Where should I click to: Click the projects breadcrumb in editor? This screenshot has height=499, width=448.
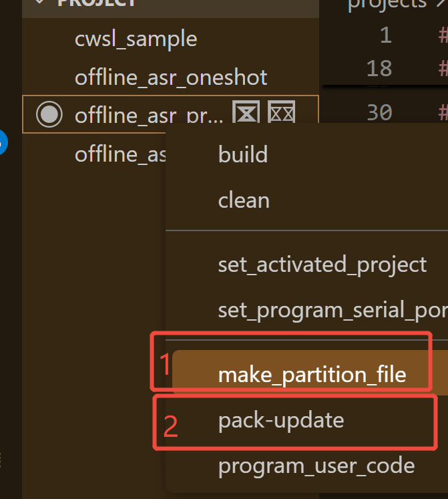[x=387, y=4]
